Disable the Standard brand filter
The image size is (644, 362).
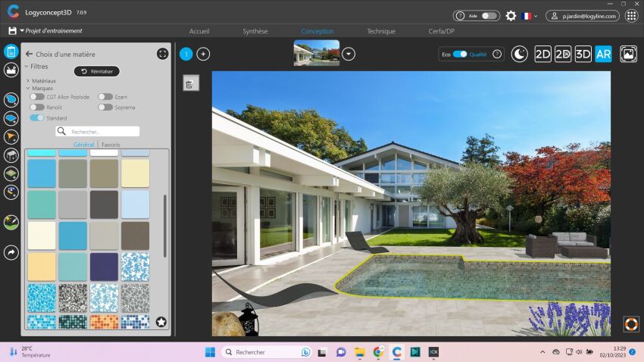(36, 118)
